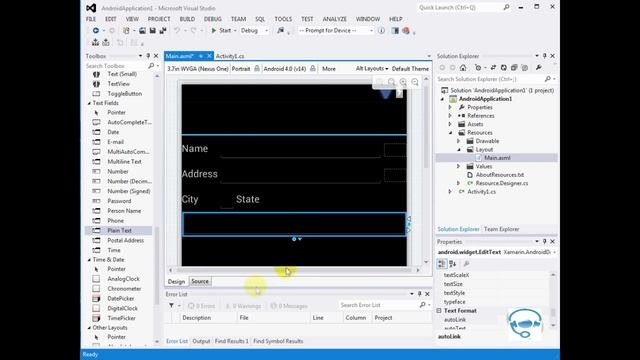Viewport: 640px width, 360px height.
Task: Select the Phone field tool
Action: point(116,220)
